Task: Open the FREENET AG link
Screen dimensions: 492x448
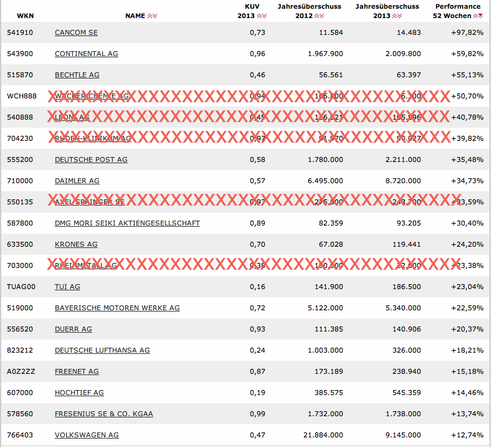Action: [x=77, y=372]
